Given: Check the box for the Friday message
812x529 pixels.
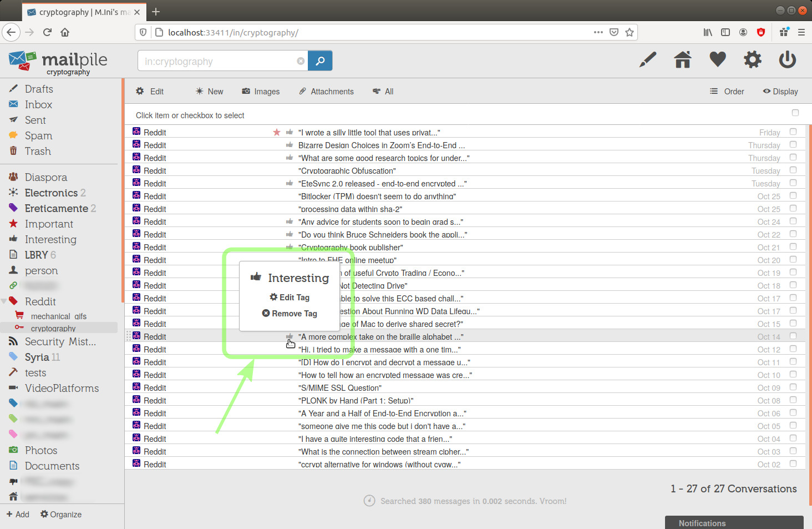Looking at the screenshot, I should tap(793, 132).
